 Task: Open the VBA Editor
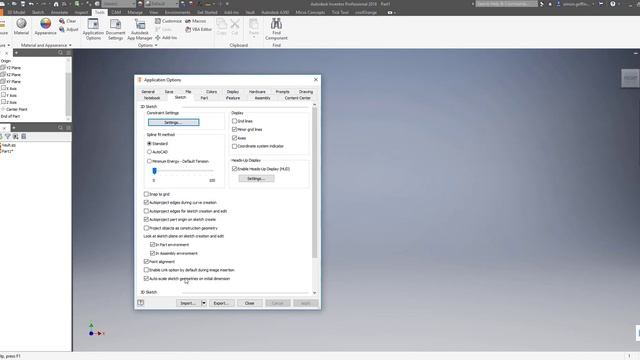[x=198, y=29]
